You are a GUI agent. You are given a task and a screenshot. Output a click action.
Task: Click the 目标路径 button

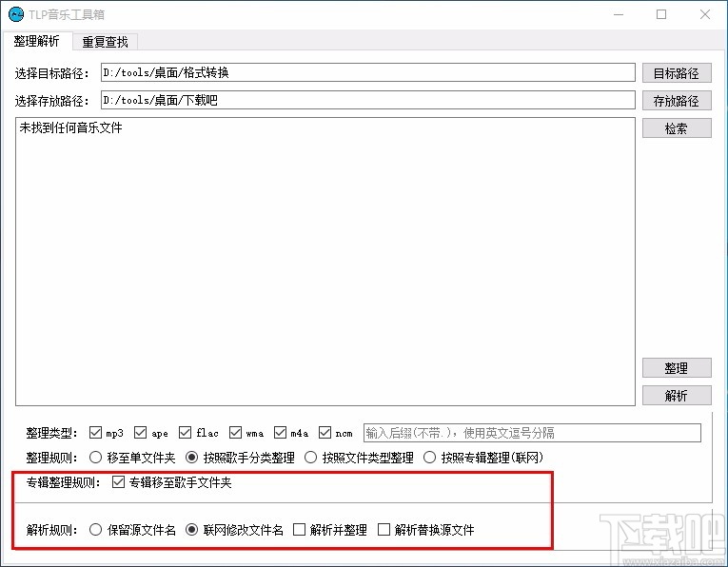(x=677, y=73)
